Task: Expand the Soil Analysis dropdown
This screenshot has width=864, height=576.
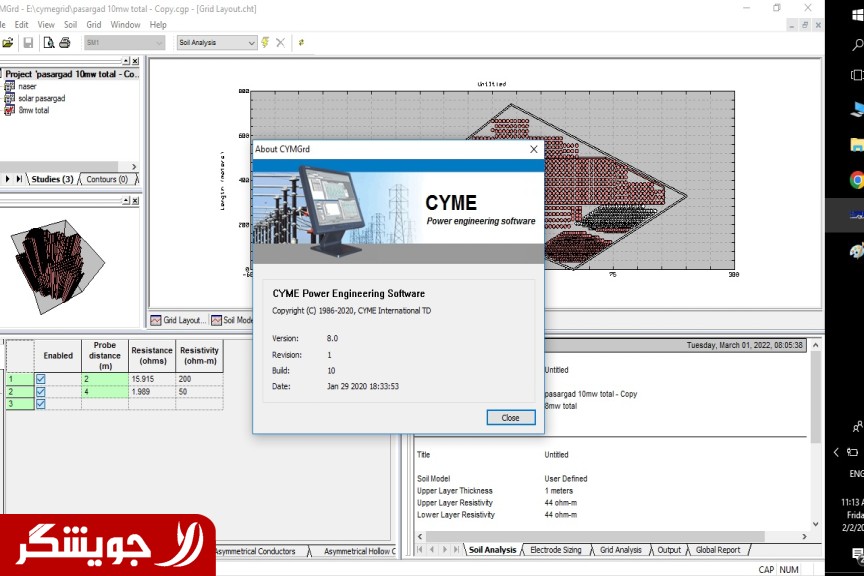Action: coord(251,43)
